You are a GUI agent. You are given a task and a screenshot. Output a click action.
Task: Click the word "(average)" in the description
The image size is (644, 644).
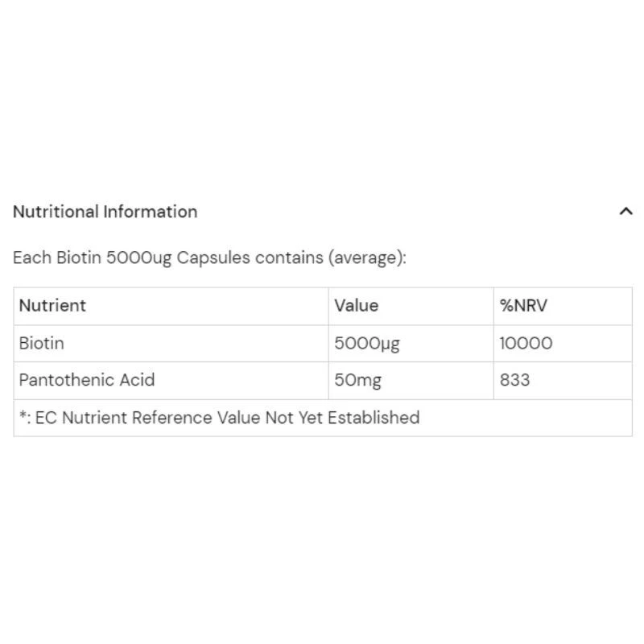click(366, 258)
